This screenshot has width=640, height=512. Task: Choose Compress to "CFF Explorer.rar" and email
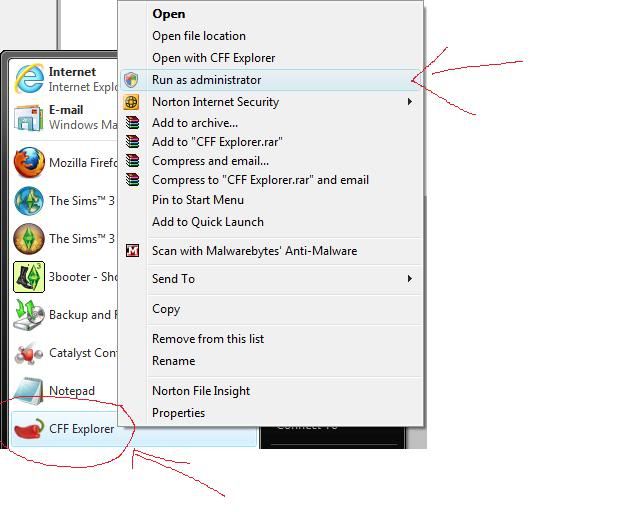coord(260,180)
